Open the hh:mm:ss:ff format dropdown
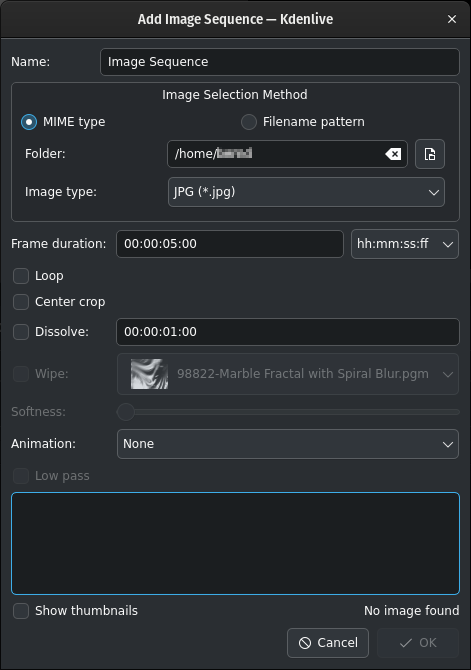This screenshot has height=670, width=471. pos(405,244)
